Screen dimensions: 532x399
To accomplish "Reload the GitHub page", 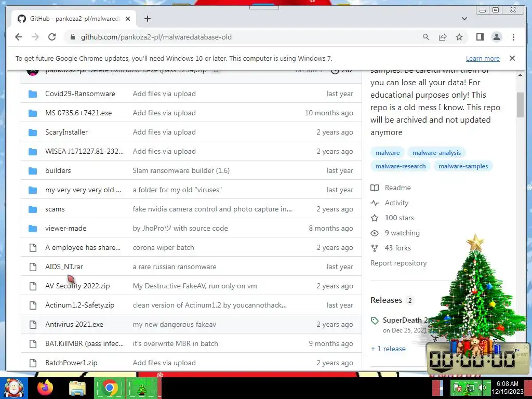I will [52, 37].
